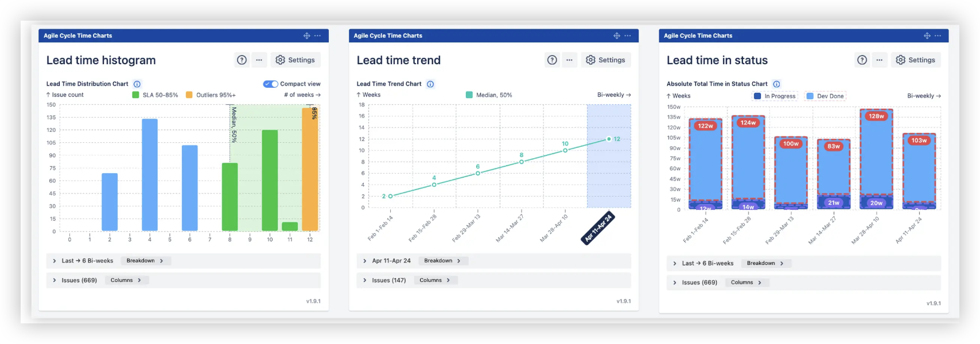980x344 pixels.
Task: Click version text v1.9.1 in trend panel
Action: click(624, 301)
